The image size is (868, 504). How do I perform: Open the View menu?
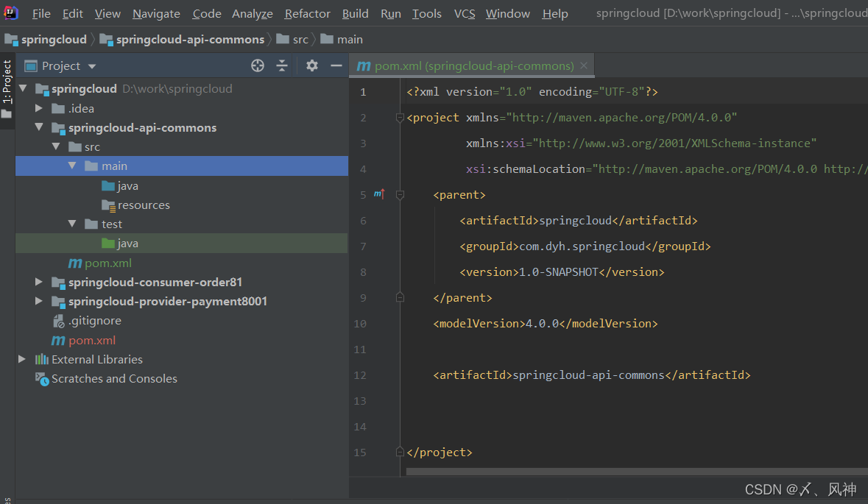107,13
